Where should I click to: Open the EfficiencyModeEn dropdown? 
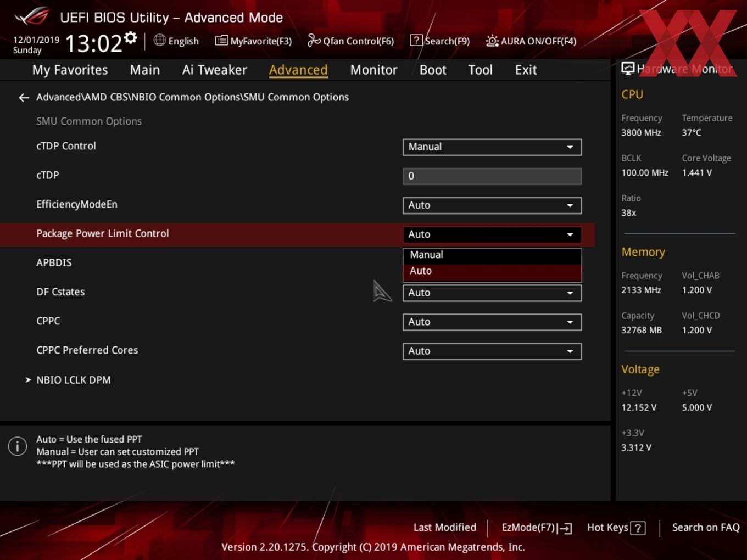492,205
